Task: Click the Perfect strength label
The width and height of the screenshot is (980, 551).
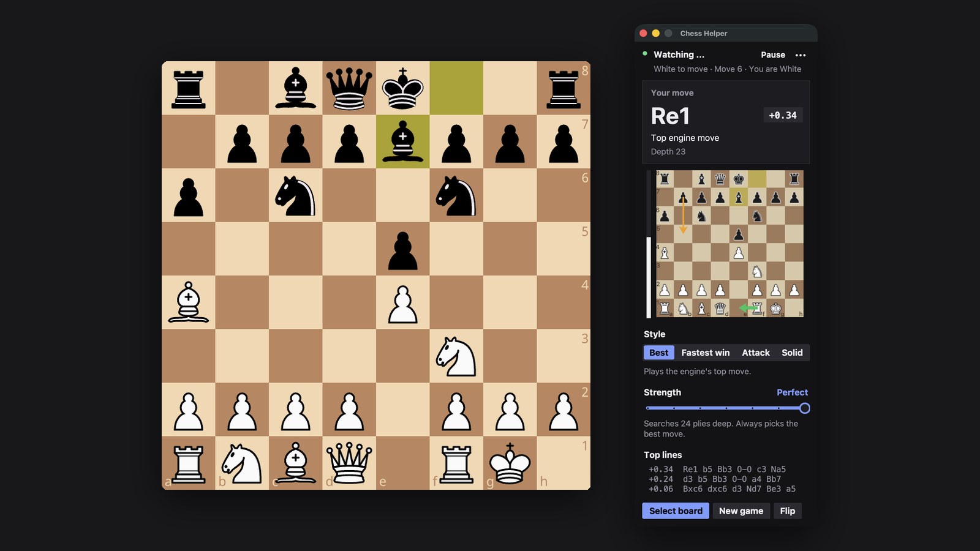Action: click(792, 392)
